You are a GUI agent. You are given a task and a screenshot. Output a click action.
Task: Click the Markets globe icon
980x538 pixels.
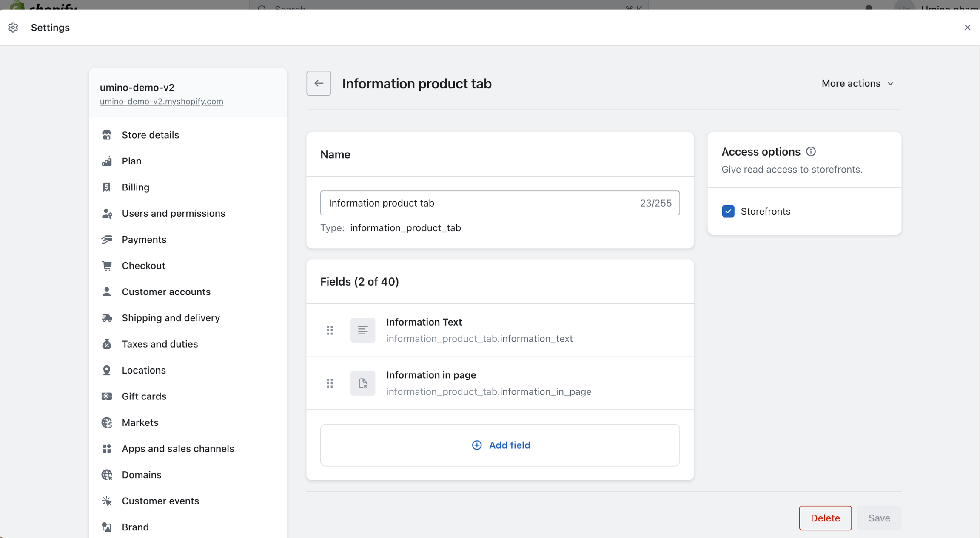pos(107,422)
